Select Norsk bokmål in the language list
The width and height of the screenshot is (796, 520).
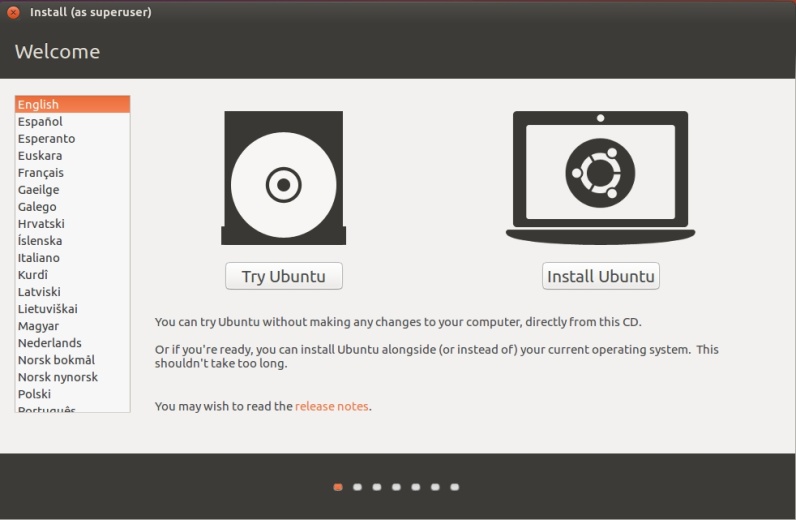73,360
